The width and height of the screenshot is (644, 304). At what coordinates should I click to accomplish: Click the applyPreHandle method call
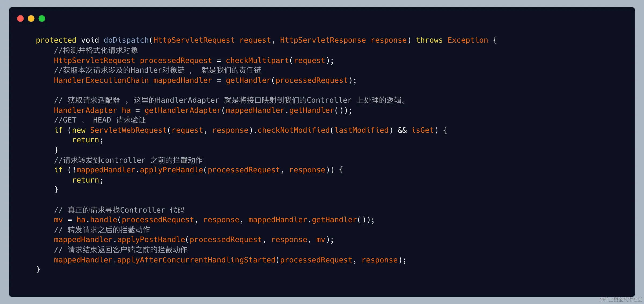click(171, 170)
